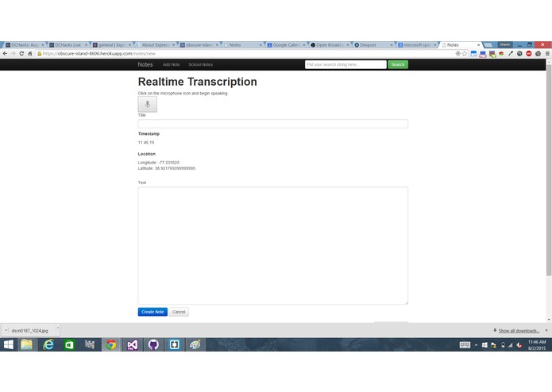Click the network signal tray icon
This screenshot has width=552, height=392.
point(510,345)
